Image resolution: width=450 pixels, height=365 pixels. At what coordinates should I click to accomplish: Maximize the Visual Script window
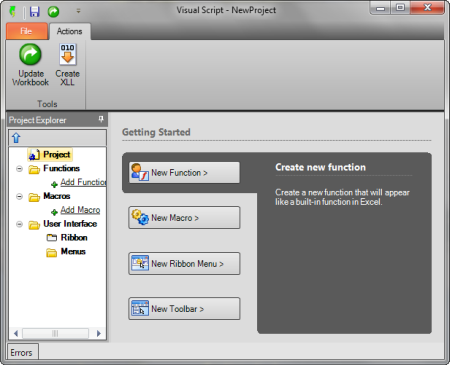[400, 8]
